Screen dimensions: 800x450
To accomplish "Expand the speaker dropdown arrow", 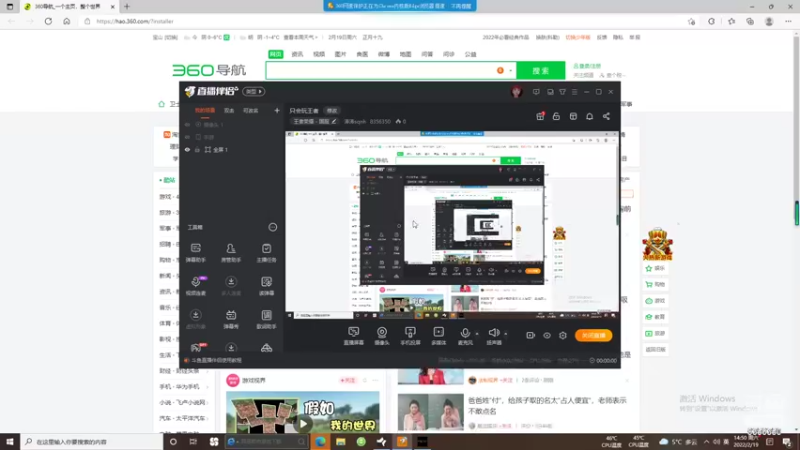I will [506, 334].
